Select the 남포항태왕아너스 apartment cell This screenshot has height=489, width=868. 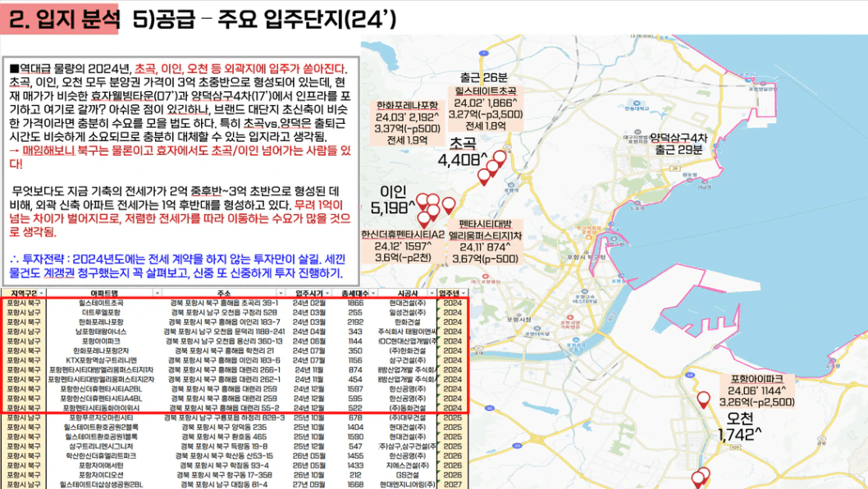pyautogui.click(x=101, y=331)
